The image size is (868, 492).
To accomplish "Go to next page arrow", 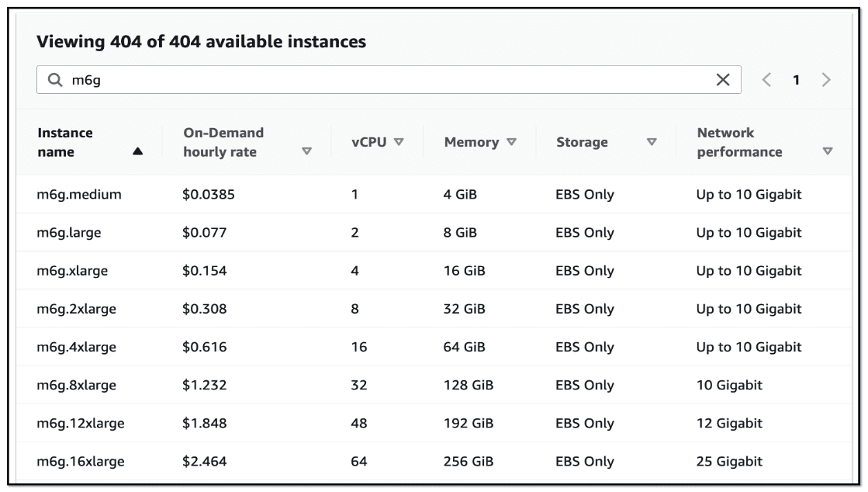I will coord(826,80).
